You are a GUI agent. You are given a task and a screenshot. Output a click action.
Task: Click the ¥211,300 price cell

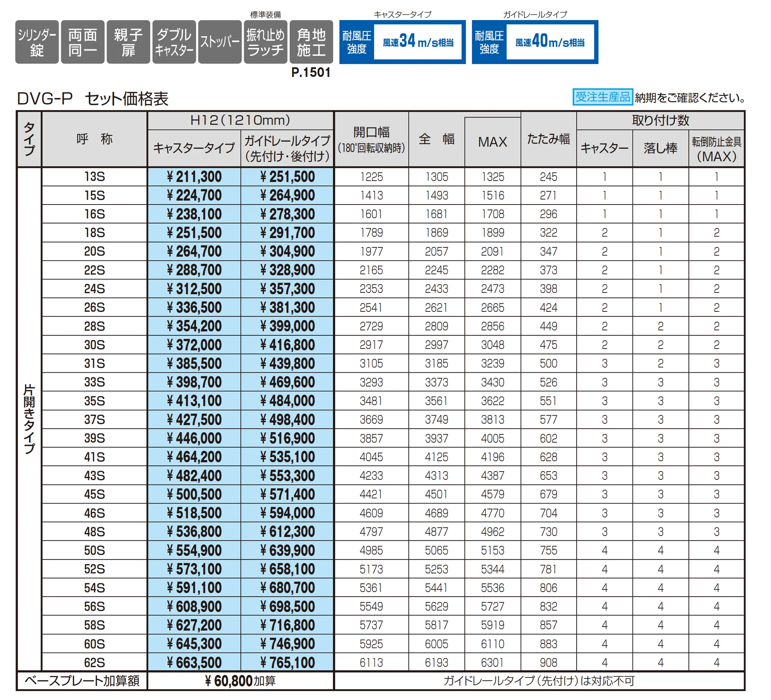[194, 177]
